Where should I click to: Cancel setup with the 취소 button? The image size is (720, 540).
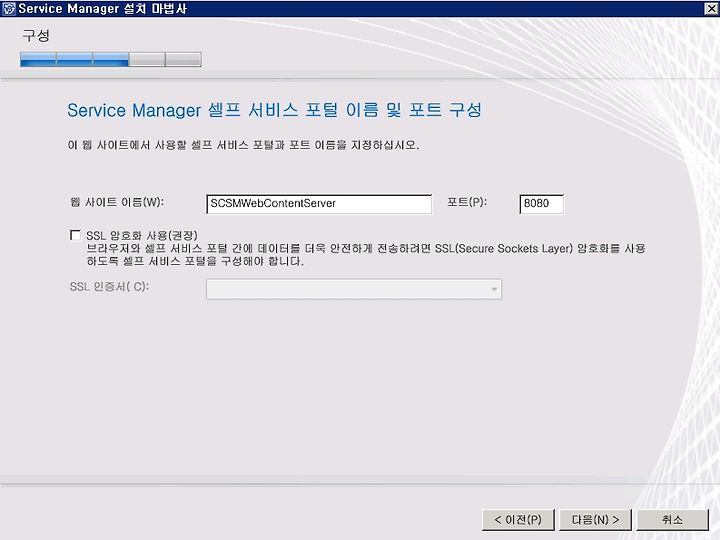(x=672, y=520)
